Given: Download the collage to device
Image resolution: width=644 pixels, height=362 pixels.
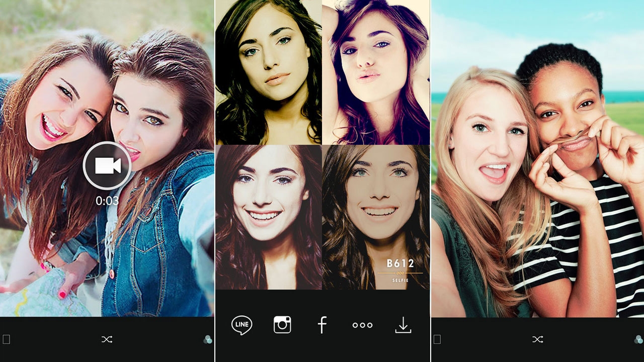Looking at the screenshot, I should (403, 325).
